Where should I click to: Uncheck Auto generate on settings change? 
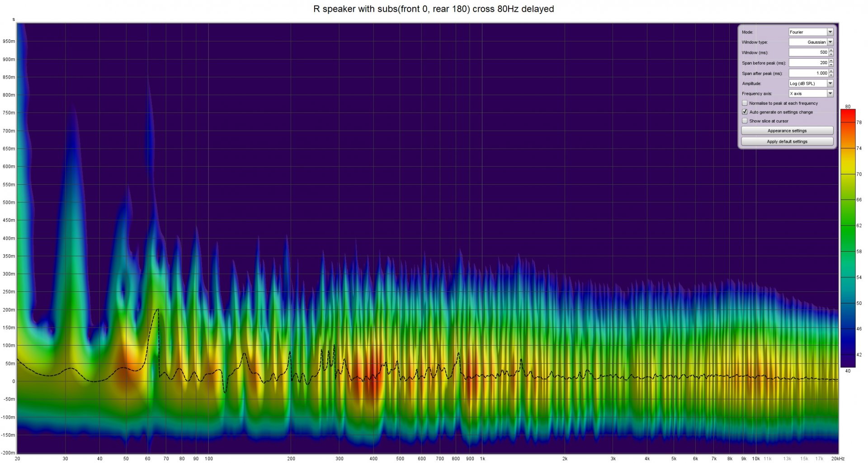[x=745, y=112]
